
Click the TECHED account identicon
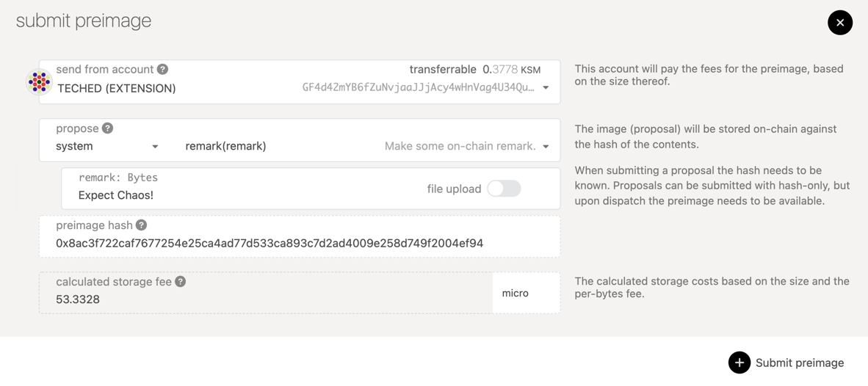coord(39,82)
